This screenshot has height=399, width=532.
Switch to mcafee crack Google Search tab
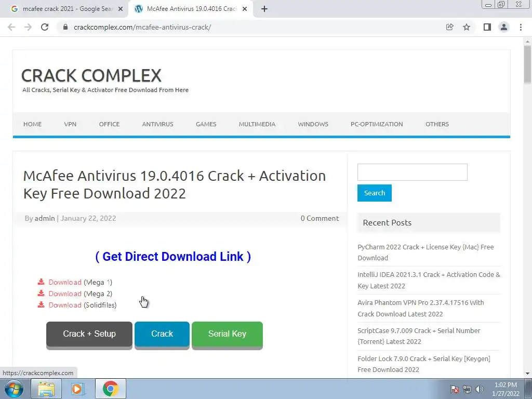click(68, 9)
